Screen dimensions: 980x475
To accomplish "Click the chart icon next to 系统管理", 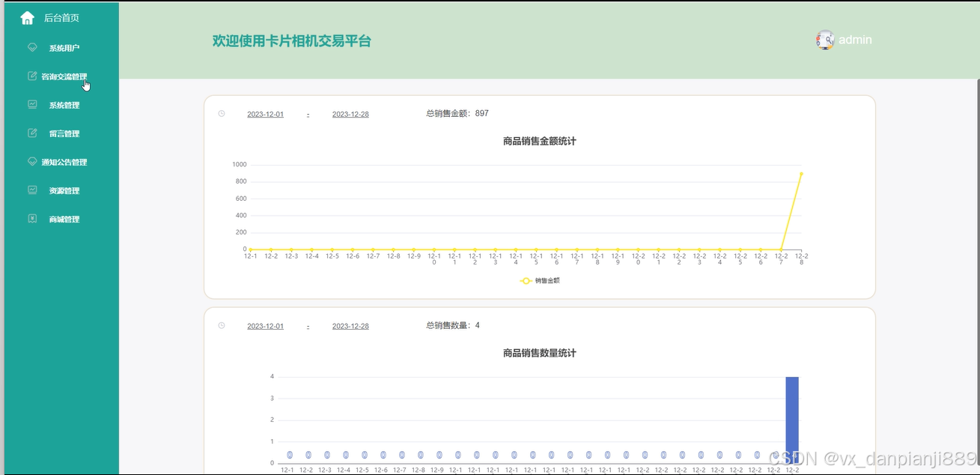I will pos(32,104).
